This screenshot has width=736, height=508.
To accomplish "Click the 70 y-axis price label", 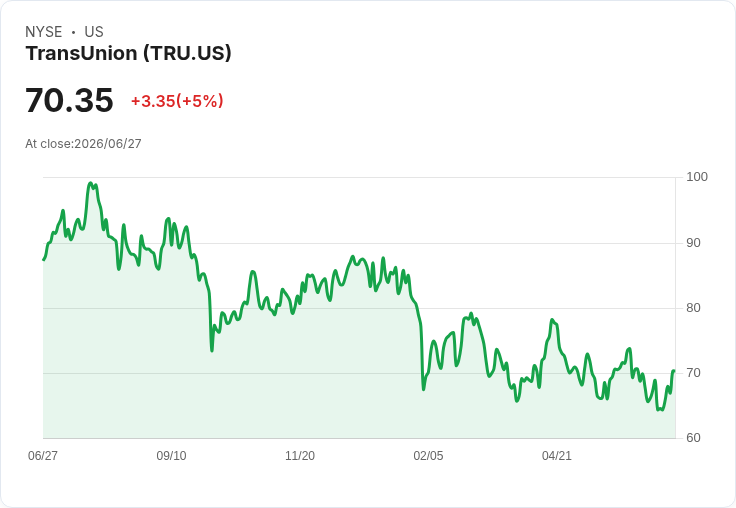I will tap(693, 373).
